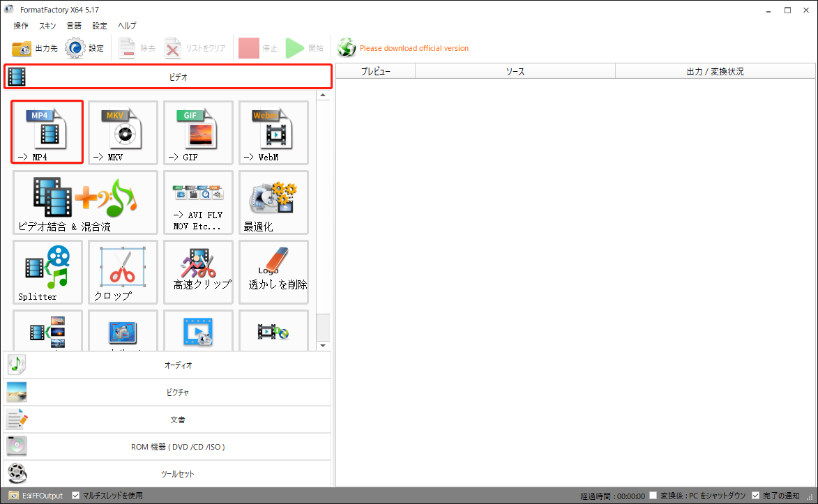Image resolution: width=818 pixels, height=504 pixels.
Task: Click the video panel scrollbar thumb
Action: click(323, 327)
